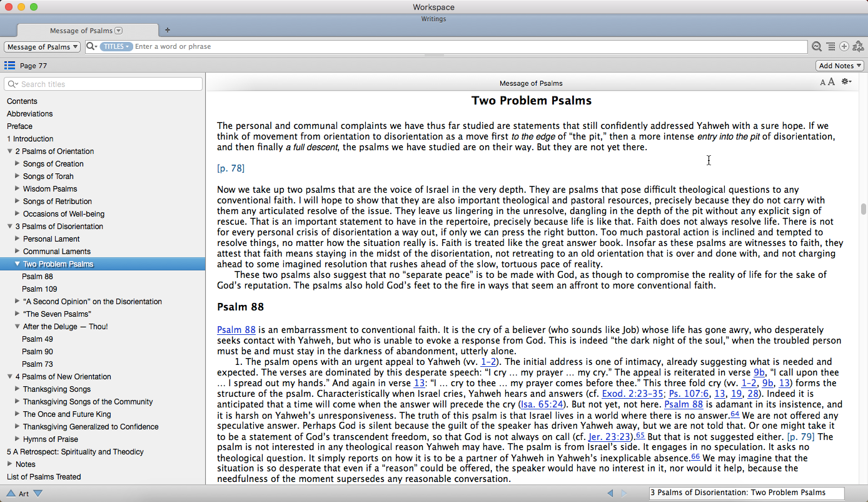Click the vertical scrollbar thumb of text pane

(x=864, y=209)
